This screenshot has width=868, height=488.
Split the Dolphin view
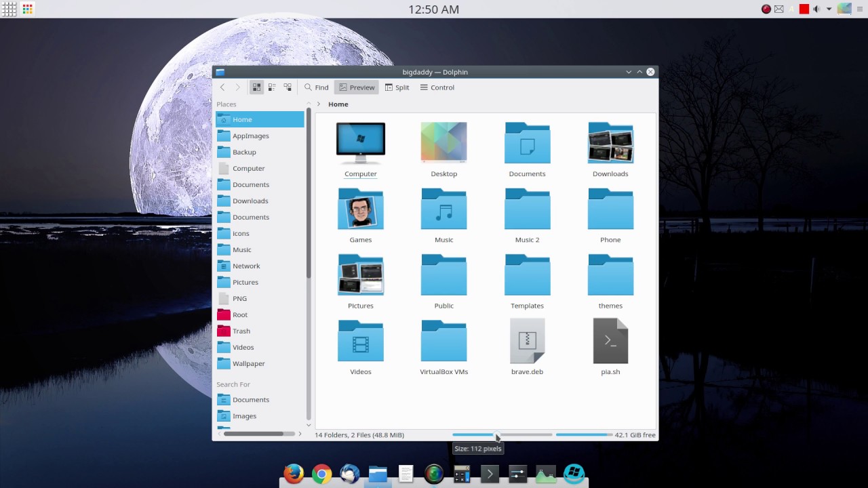pos(397,87)
